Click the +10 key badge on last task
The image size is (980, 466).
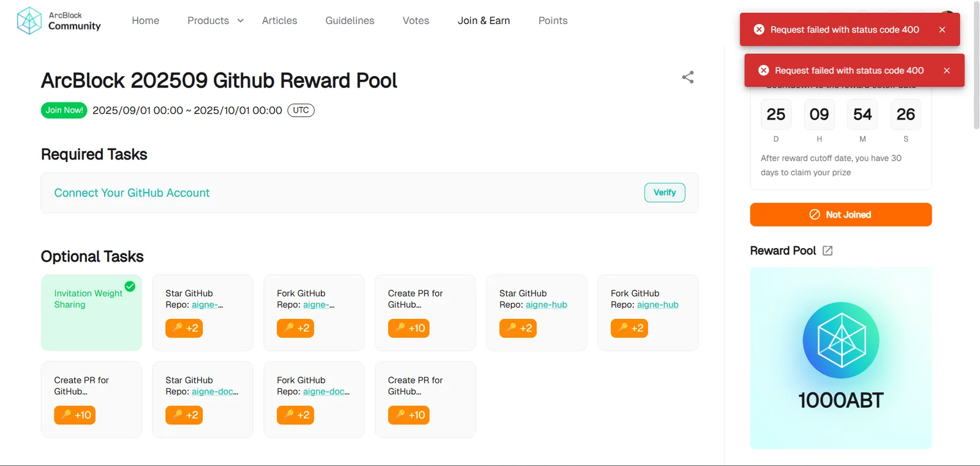pos(409,415)
